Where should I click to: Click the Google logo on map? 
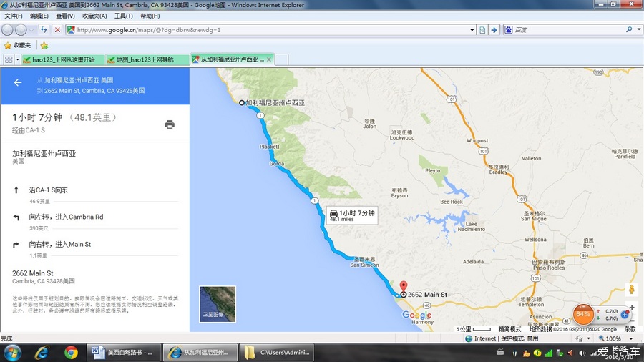pyautogui.click(x=417, y=315)
